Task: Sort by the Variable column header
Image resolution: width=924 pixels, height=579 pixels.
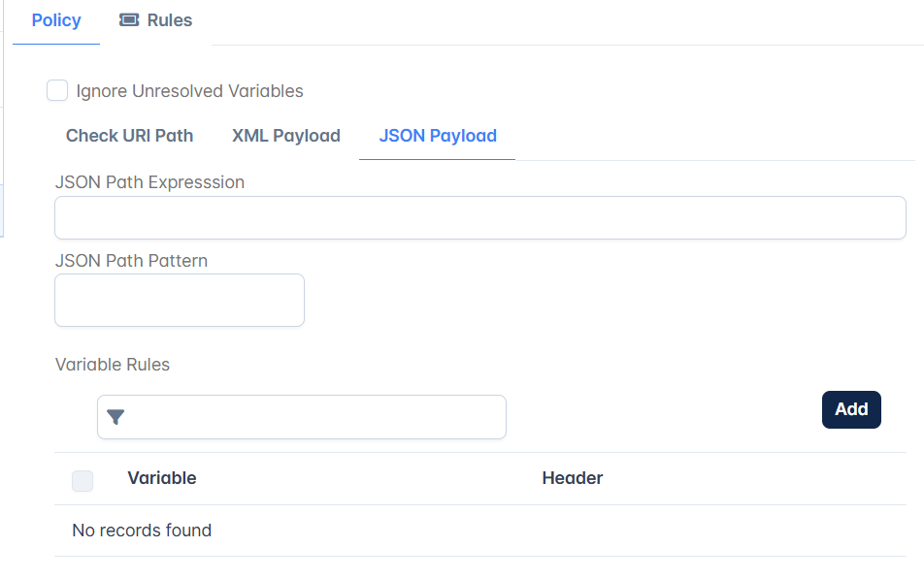Action: tap(162, 478)
